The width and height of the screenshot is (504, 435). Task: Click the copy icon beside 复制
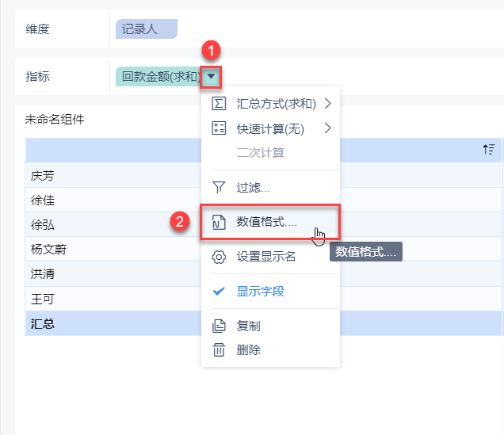click(220, 326)
